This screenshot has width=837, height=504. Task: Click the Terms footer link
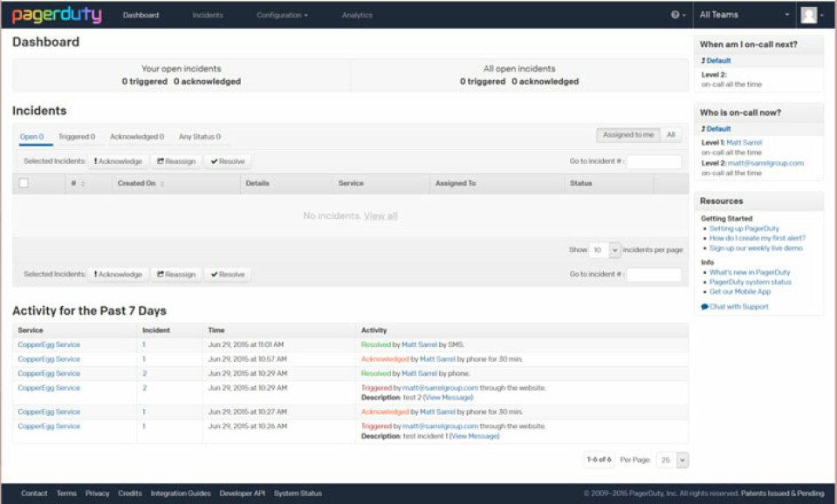tap(66, 494)
